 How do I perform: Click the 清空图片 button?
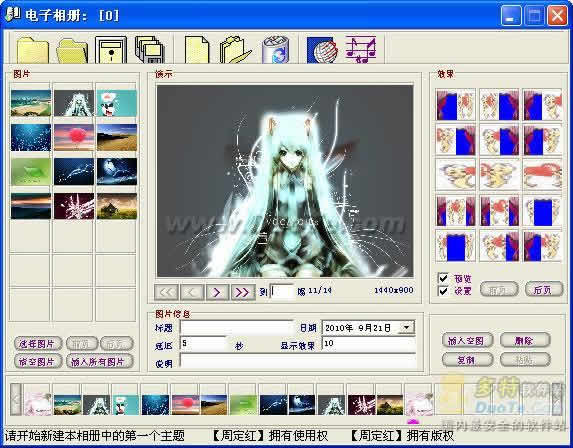38,361
